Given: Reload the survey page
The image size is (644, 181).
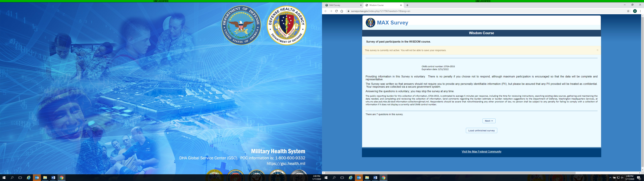Looking at the screenshot, I should 336,11.
